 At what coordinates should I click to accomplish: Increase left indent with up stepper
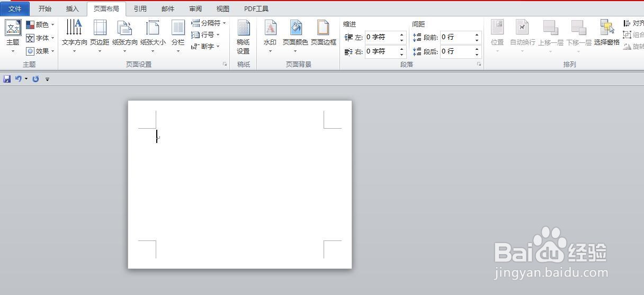401,34
